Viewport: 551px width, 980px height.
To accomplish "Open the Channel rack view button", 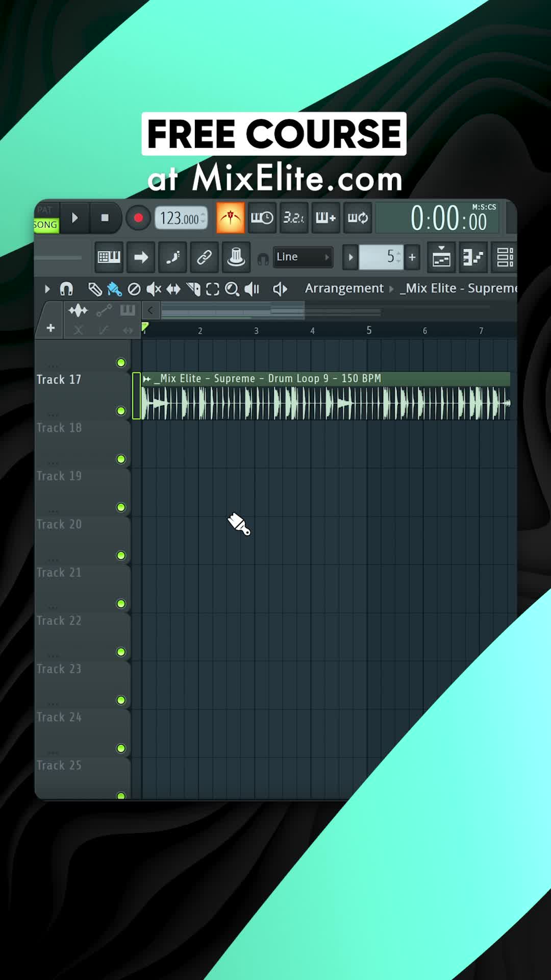I will point(504,257).
